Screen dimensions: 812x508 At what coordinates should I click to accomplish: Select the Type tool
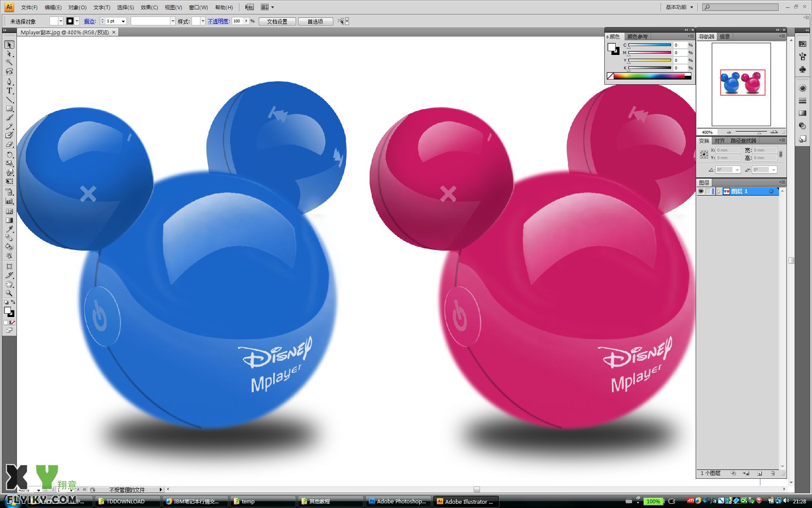pyautogui.click(x=9, y=91)
